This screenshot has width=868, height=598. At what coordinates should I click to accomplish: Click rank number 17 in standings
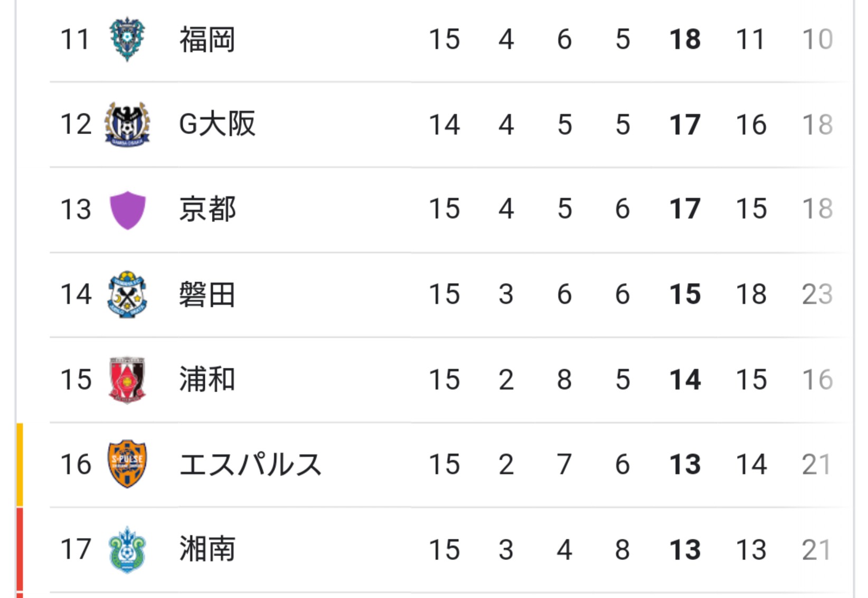point(76,549)
